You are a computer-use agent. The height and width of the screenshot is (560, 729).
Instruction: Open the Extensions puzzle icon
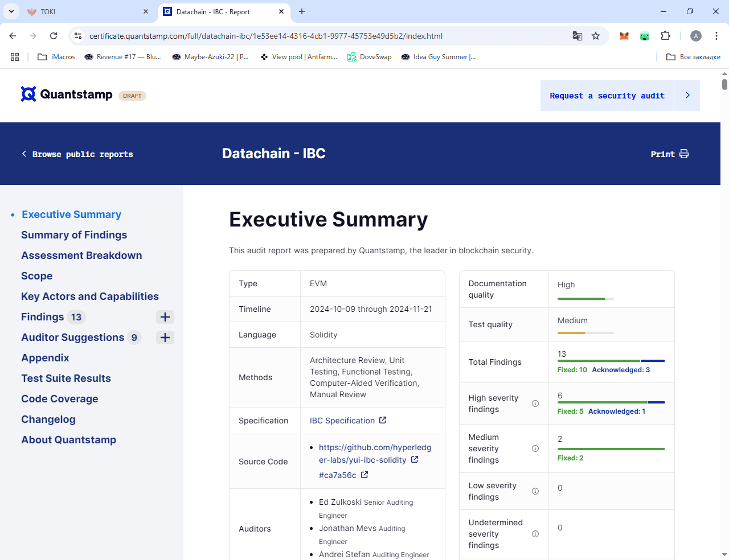click(x=665, y=36)
